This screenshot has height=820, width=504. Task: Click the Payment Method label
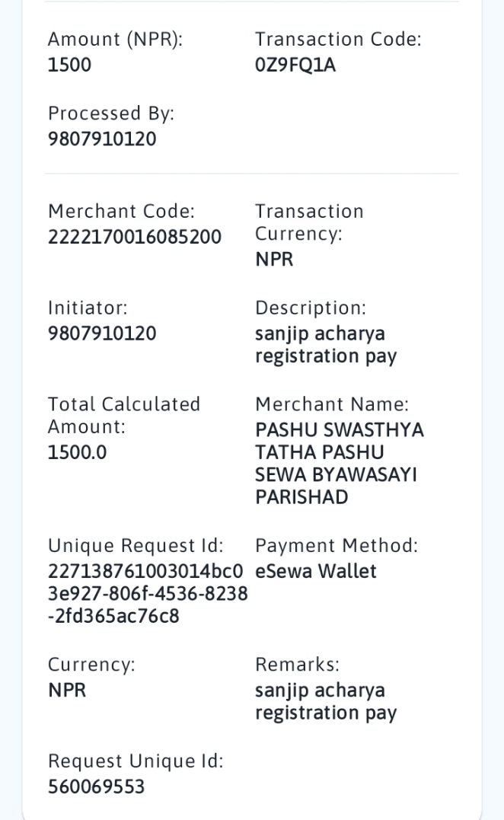click(337, 545)
